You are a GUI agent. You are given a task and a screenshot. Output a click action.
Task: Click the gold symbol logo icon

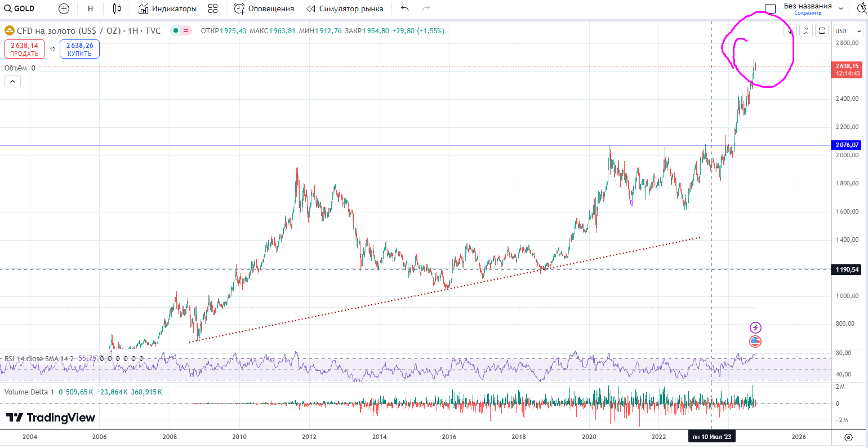click(x=9, y=30)
